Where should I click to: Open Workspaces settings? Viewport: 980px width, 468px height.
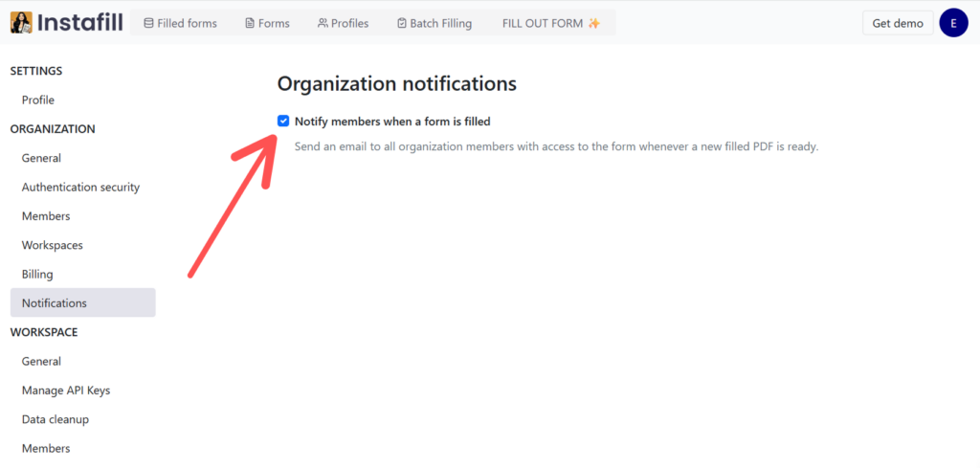pos(53,245)
